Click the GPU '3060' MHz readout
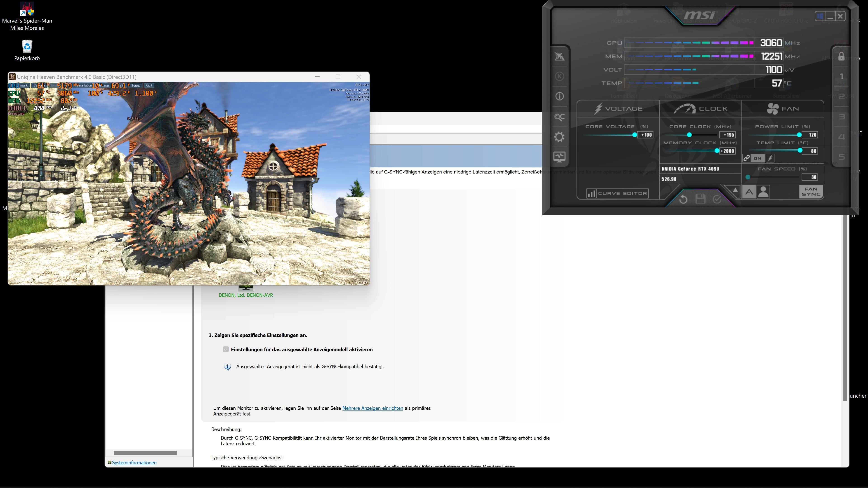This screenshot has height=488, width=868. [x=771, y=43]
